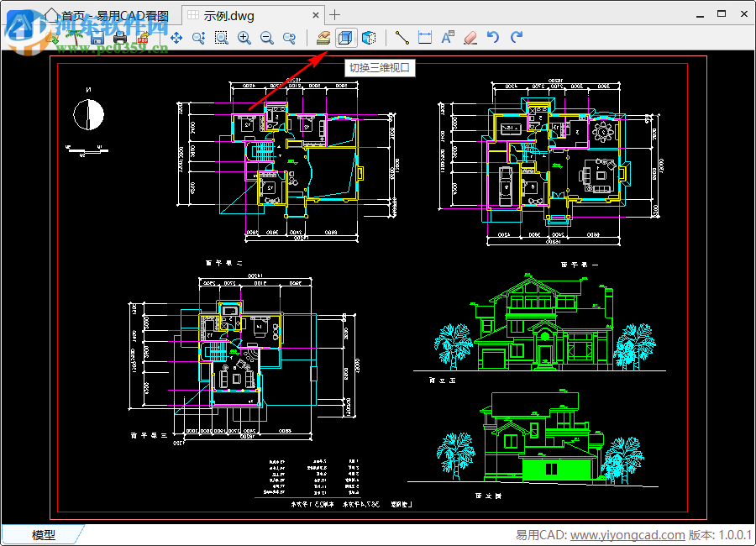Select the dimension measurement tool
Viewport: 756px width, 546px height.
pyautogui.click(x=425, y=38)
